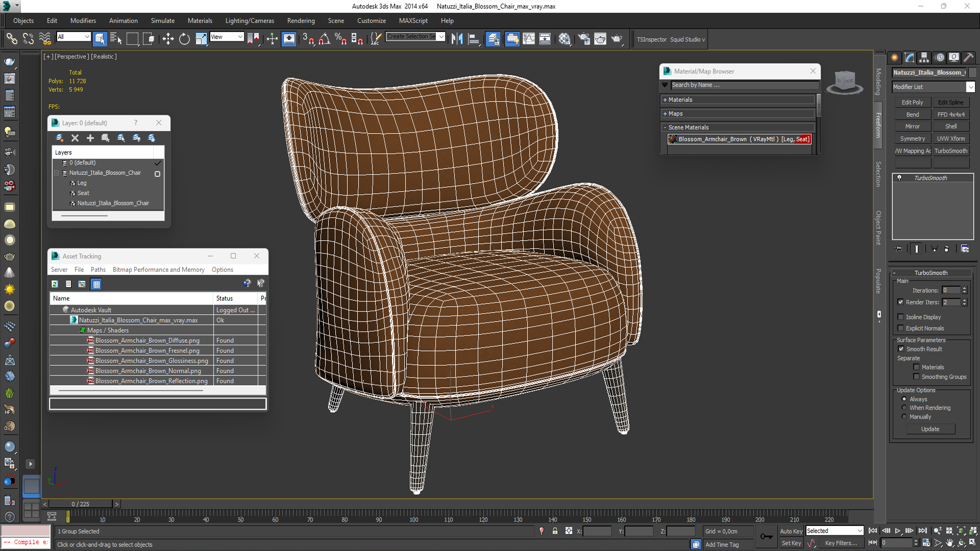Open the Modifier List dropdown
This screenshot has width=980, height=551.
tap(970, 87)
